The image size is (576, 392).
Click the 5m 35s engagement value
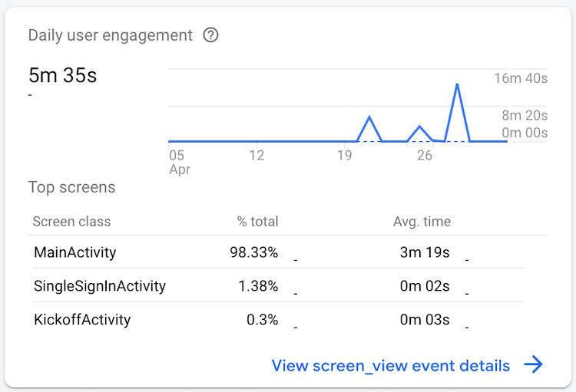63,75
